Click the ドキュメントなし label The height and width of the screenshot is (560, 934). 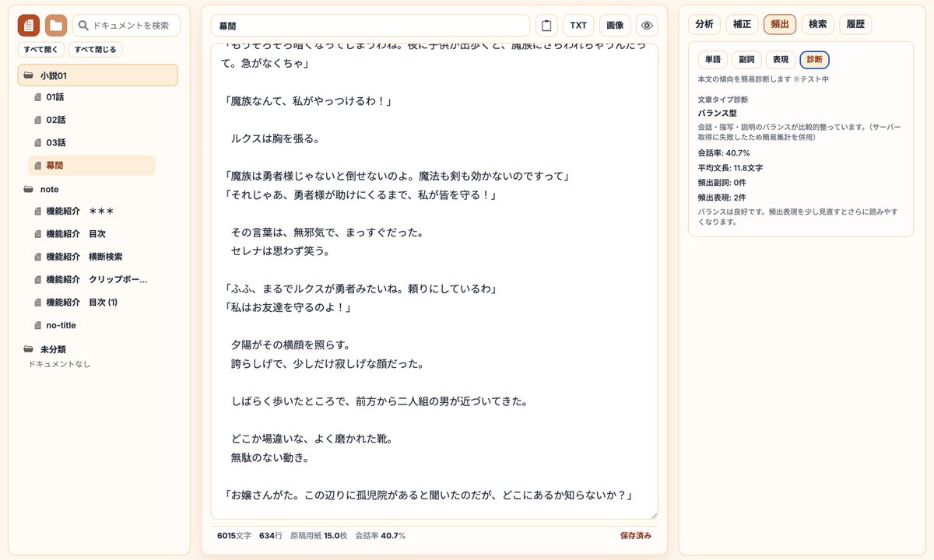[x=59, y=363]
